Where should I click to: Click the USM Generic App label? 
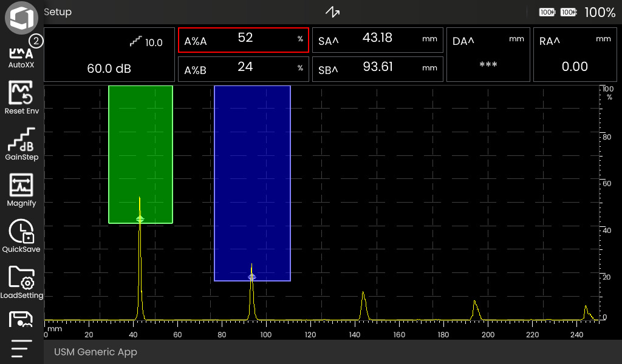[x=95, y=352]
